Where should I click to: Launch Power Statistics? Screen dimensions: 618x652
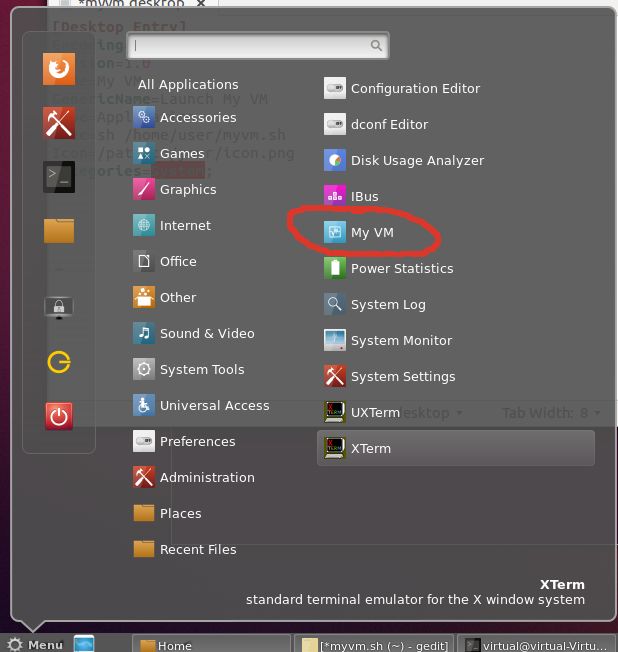388,268
